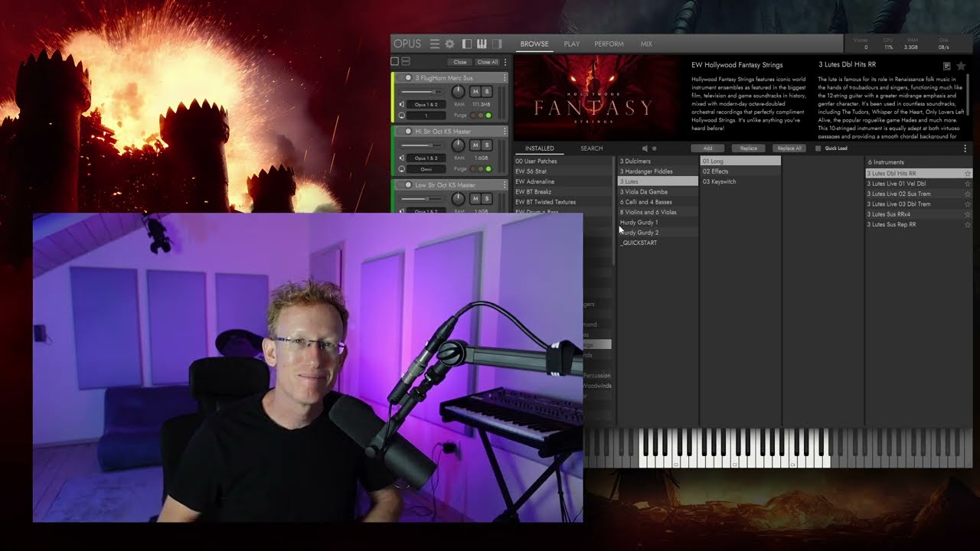980x551 pixels.
Task: Select the 02 Effects category
Action: [740, 171]
